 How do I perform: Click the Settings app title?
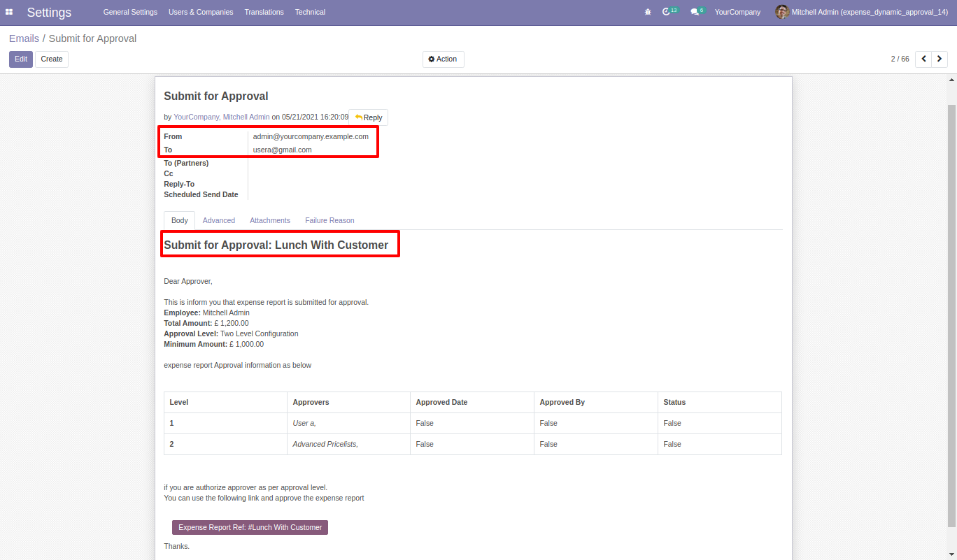coord(49,13)
